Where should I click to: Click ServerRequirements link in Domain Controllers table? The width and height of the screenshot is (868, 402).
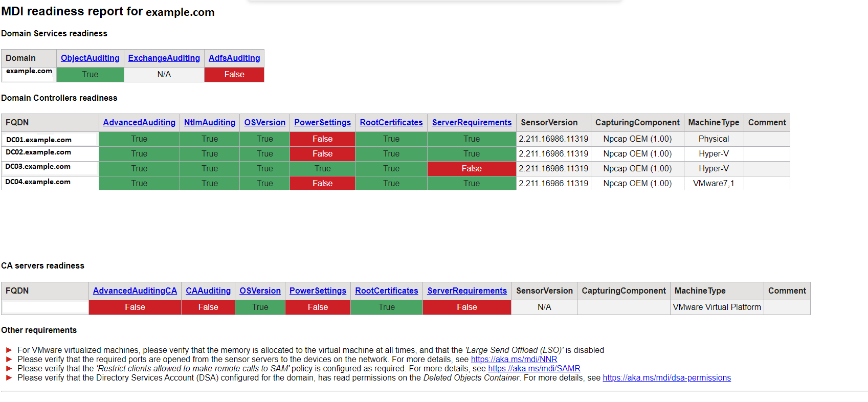pyautogui.click(x=472, y=123)
